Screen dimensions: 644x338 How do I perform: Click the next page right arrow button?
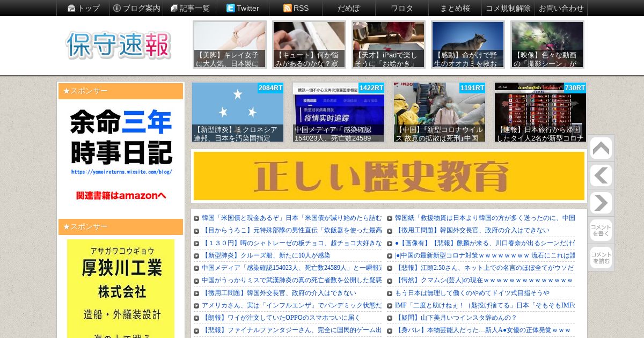pyautogui.click(x=601, y=203)
